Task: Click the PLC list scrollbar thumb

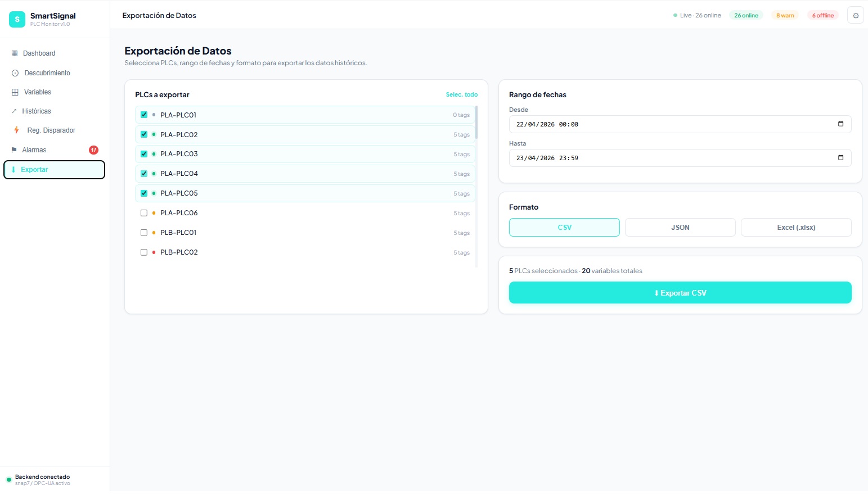Action: click(x=476, y=122)
